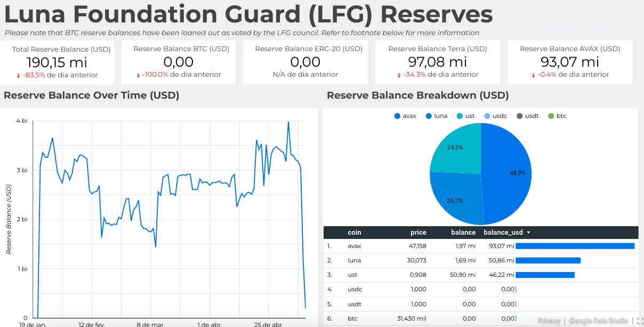Click the ust legend color dot
The image size is (644, 327).
460,116
